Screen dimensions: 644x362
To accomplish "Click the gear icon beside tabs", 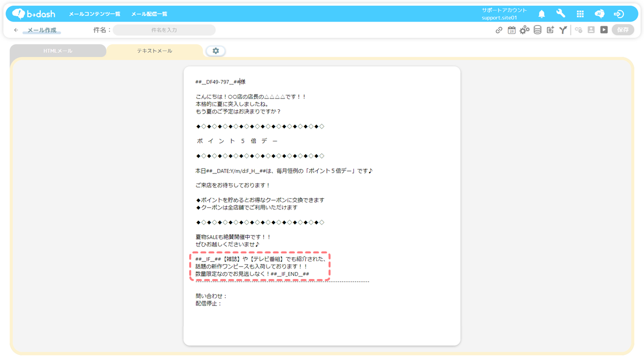I will coord(216,51).
